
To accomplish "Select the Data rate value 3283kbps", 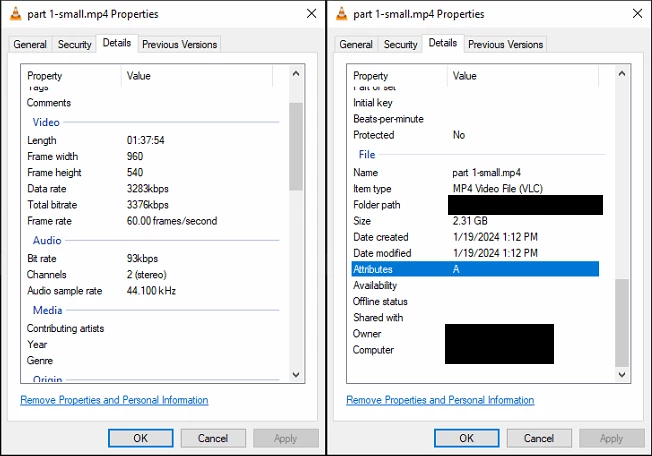I will (148, 189).
